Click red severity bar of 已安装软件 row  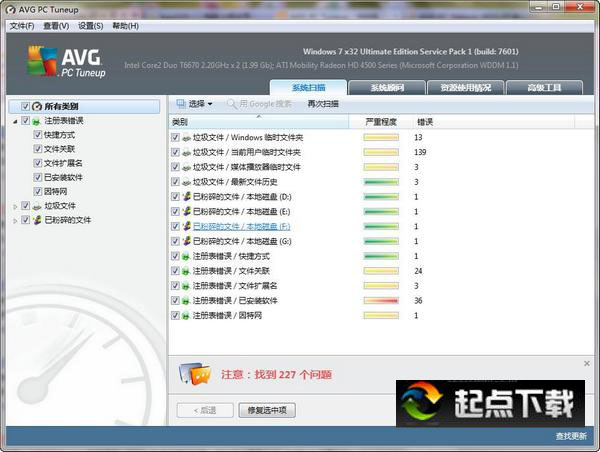pos(381,301)
